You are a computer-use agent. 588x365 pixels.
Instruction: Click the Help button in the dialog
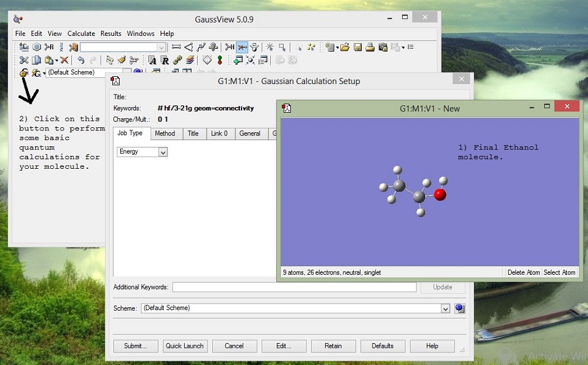tap(432, 346)
